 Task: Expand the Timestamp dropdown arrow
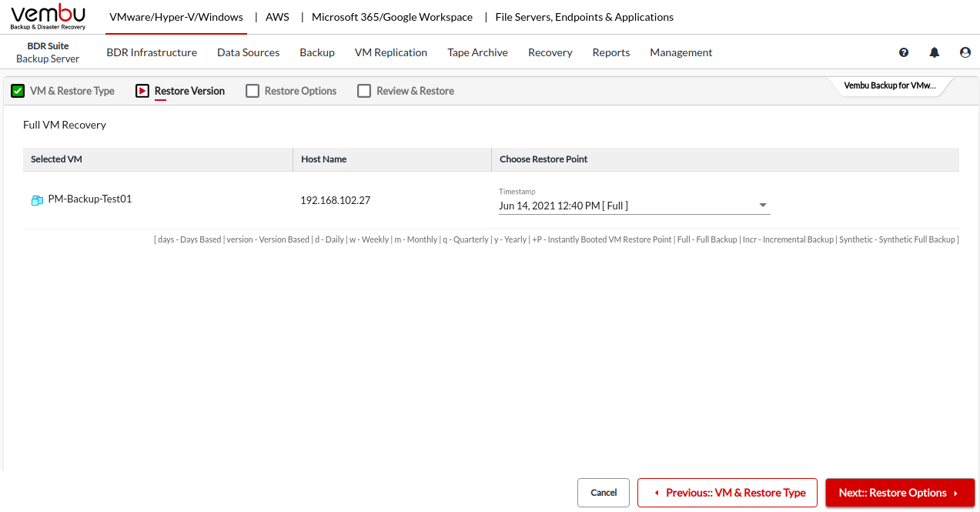pos(763,206)
